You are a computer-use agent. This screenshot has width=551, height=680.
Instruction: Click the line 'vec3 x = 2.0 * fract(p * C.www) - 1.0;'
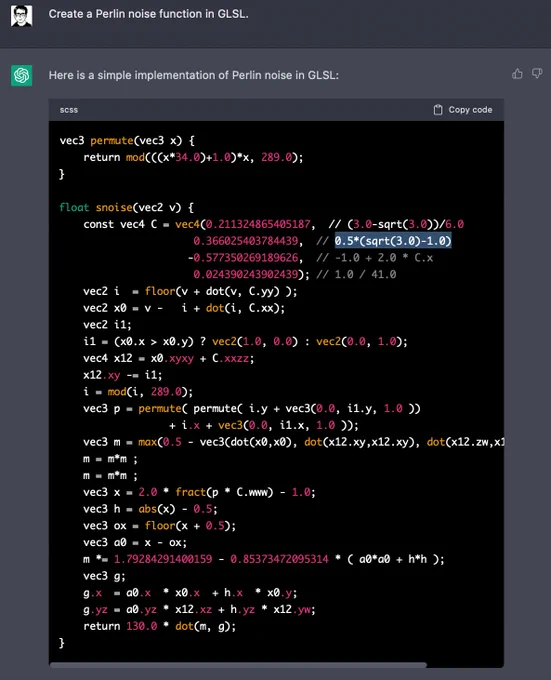pos(199,492)
